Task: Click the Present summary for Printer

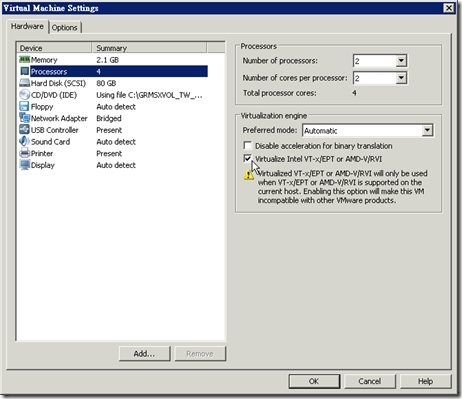Action: (109, 154)
